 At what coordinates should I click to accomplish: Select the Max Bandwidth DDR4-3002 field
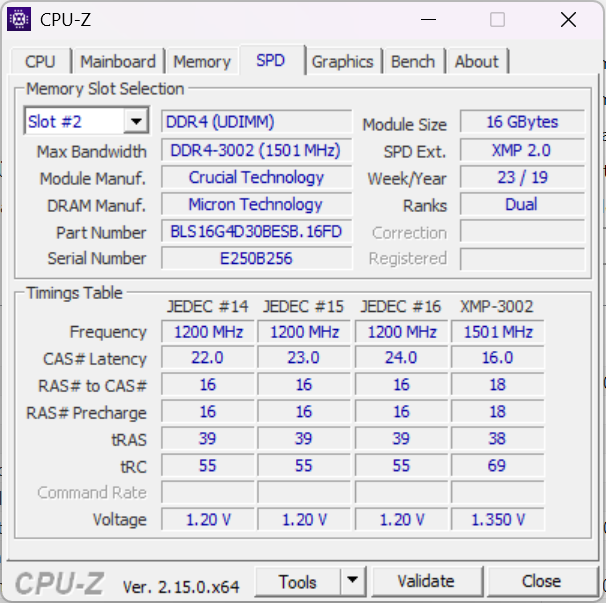coord(256,151)
